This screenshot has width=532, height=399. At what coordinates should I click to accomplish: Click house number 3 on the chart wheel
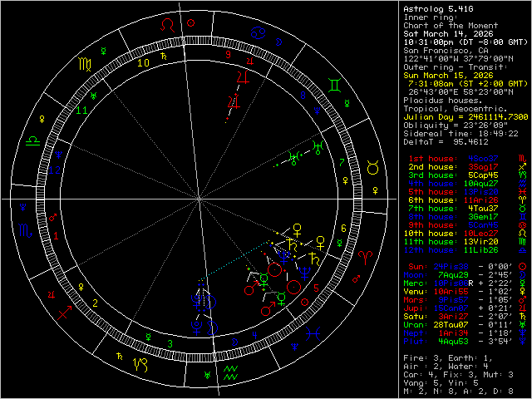click(170, 342)
